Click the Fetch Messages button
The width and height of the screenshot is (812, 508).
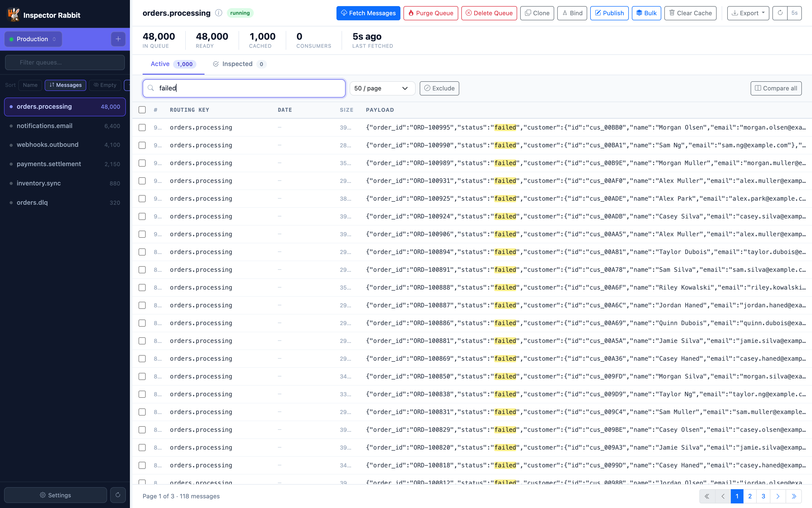coord(368,13)
